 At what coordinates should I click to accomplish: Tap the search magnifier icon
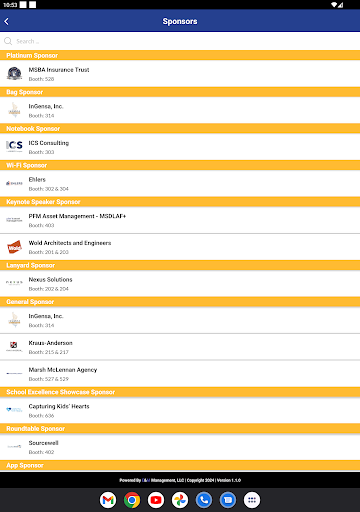click(8, 41)
